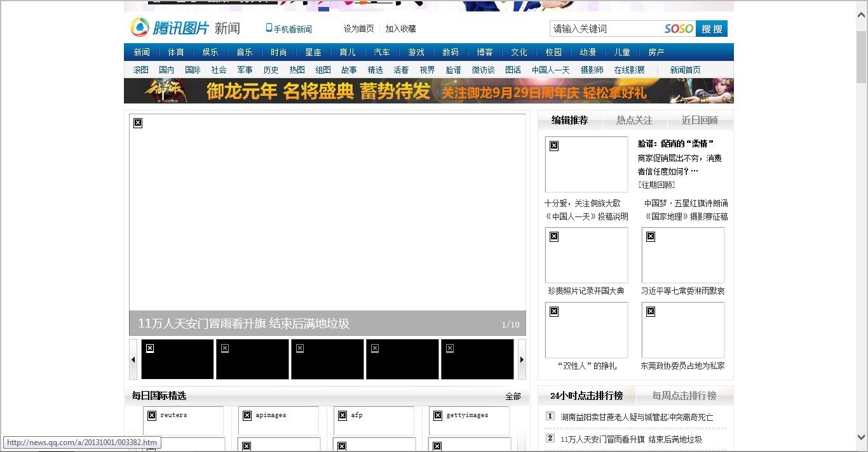The image size is (868, 452).
Task: Click the 设为首页 link
Action: pyautogui.click(x=358, y=29)
